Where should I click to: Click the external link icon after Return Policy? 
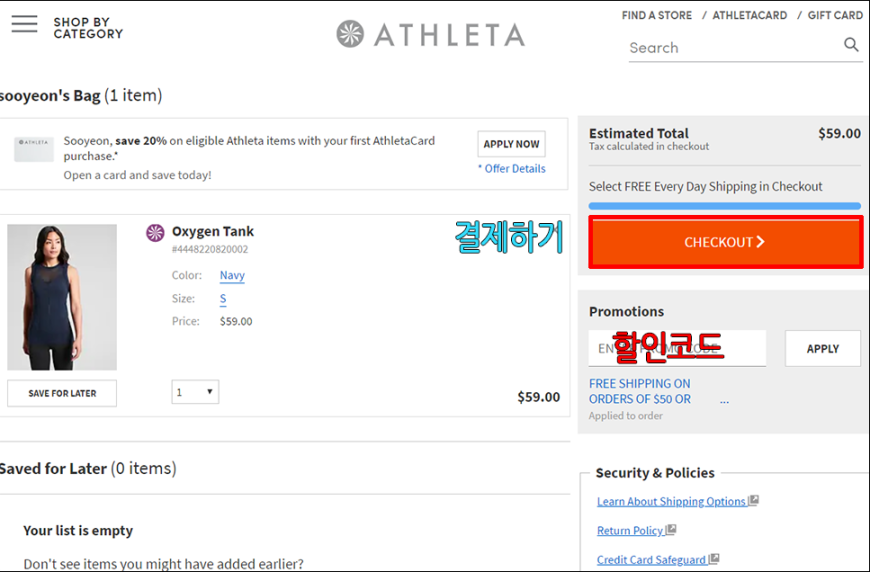(671, 529)
